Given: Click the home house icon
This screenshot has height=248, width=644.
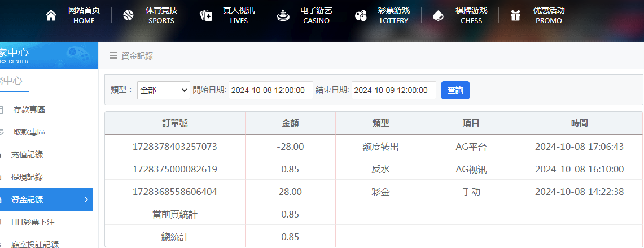Looking at the screenshot, I should pyautogui.click(x=51, y=16).
